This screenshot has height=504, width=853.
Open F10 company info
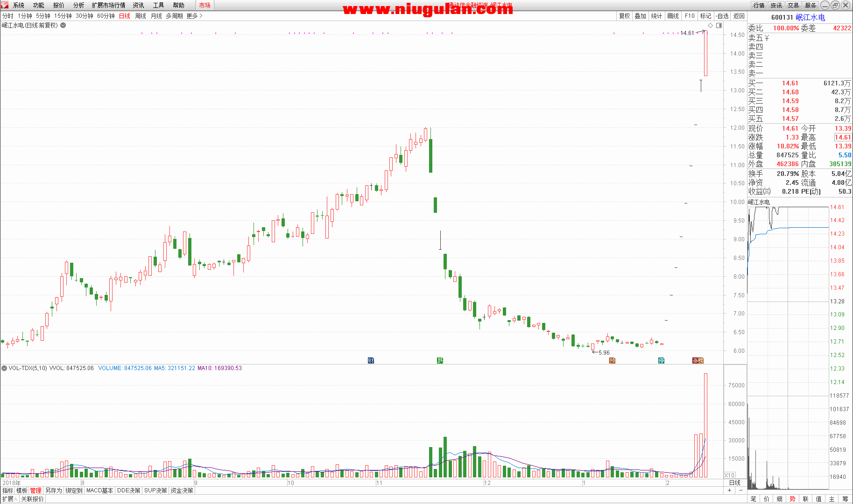[x=690, y=16]
